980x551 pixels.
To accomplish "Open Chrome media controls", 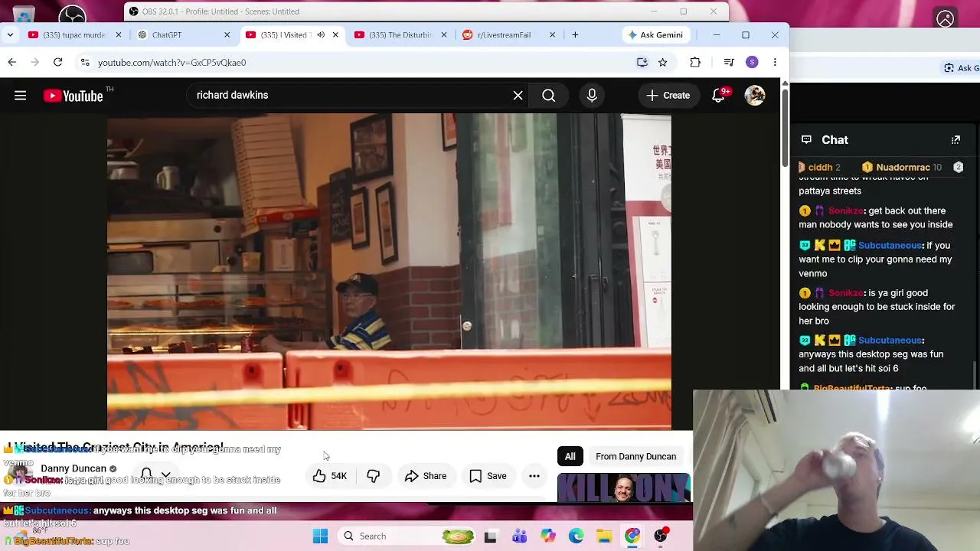I will [729, 63].
